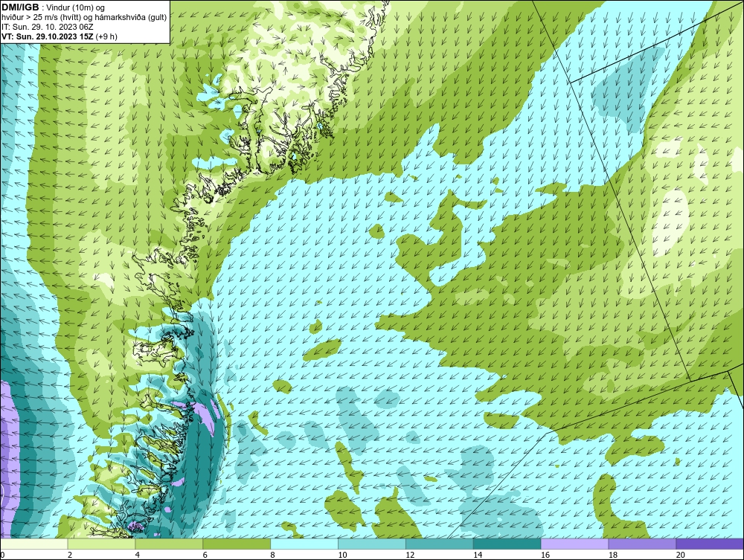Click the DMI/IGB title text
This screenshot has width=744, height=560.
coord(20,7)
